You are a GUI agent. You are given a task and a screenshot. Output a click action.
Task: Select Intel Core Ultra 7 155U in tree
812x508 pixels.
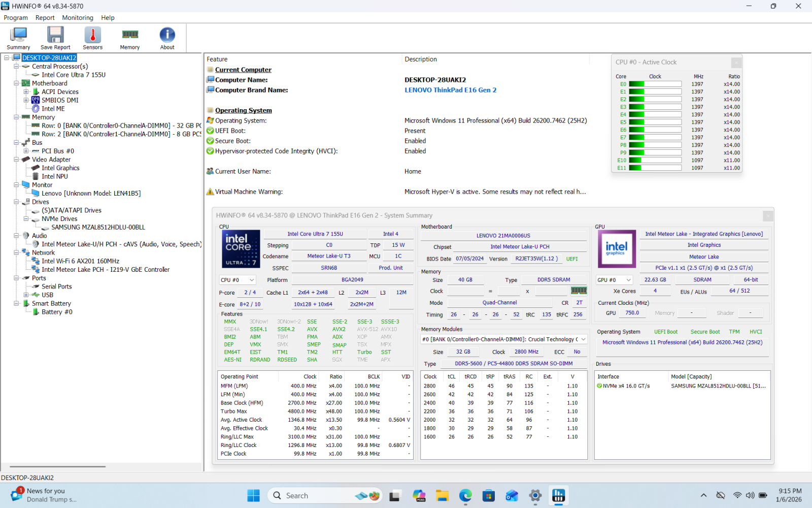[74, 75]
